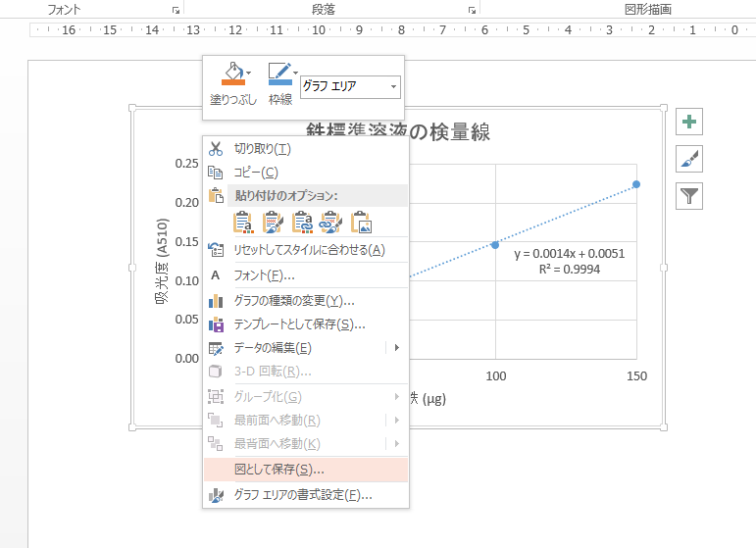The height and width of the screenshot is (548, 756).
Task: Open グラフ エリアの書式設定(F)... menu item
Action: (x=302, y=495)
